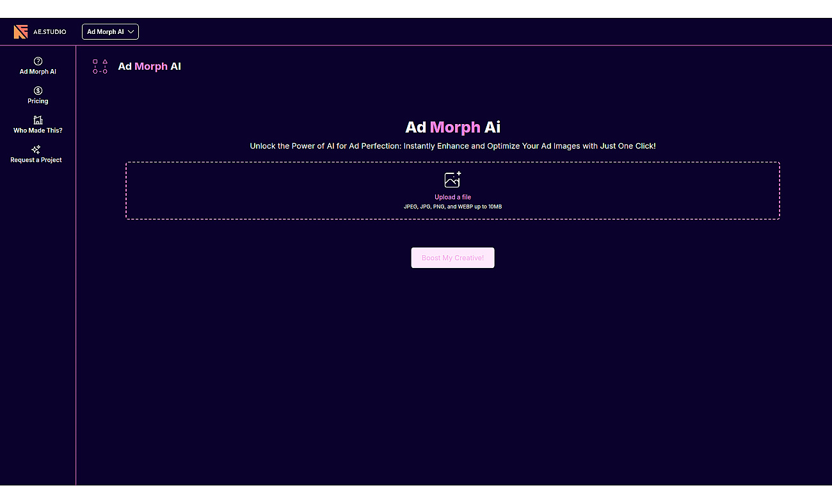The width and height of the screenshot is (832, 504).
Task: Select Ad Morph AI sidebar label
Action: pyautogui.click(x=38, y=72)
